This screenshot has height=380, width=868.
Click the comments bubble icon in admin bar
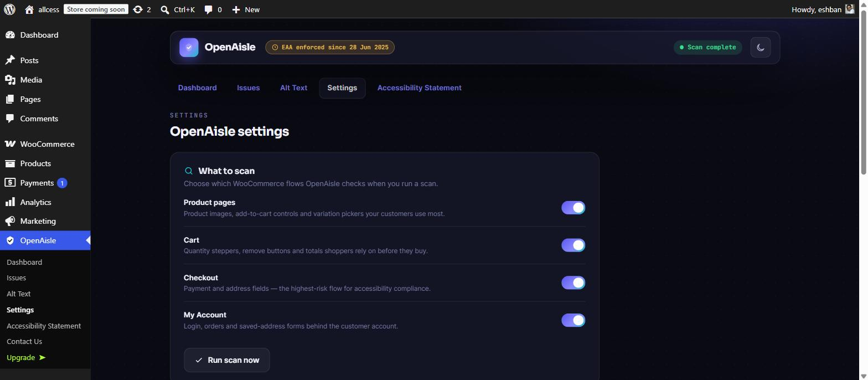pyautogui.click(x=208, y=9)
